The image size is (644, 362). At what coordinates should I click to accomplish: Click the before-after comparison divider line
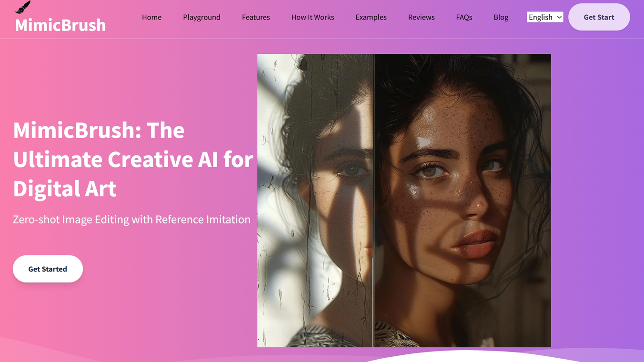click(x=374, y=200)
